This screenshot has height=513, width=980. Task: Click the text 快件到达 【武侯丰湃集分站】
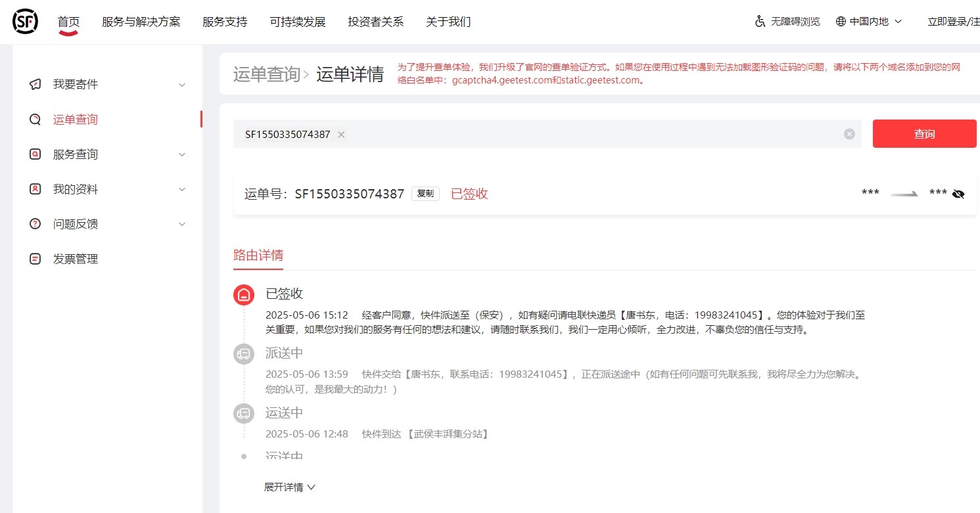click(425, 434)
